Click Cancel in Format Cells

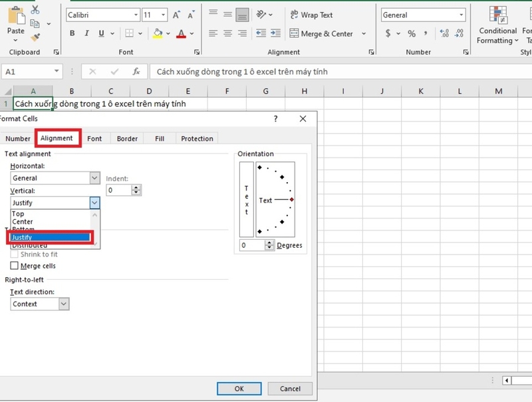pos(290,389)
